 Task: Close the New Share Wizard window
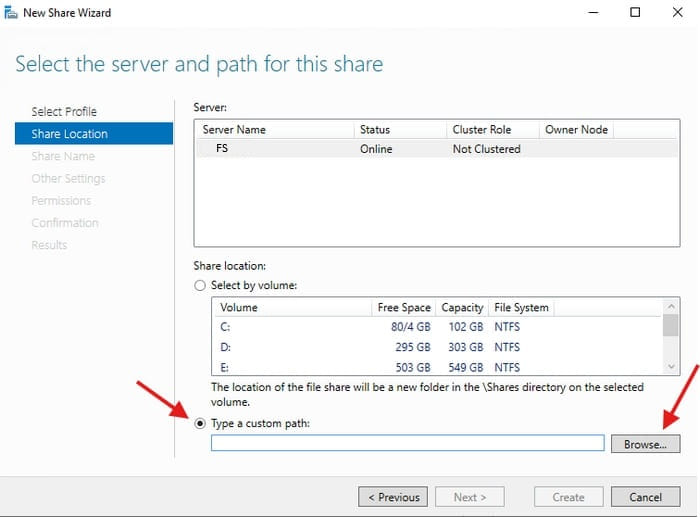coord(677,13)
